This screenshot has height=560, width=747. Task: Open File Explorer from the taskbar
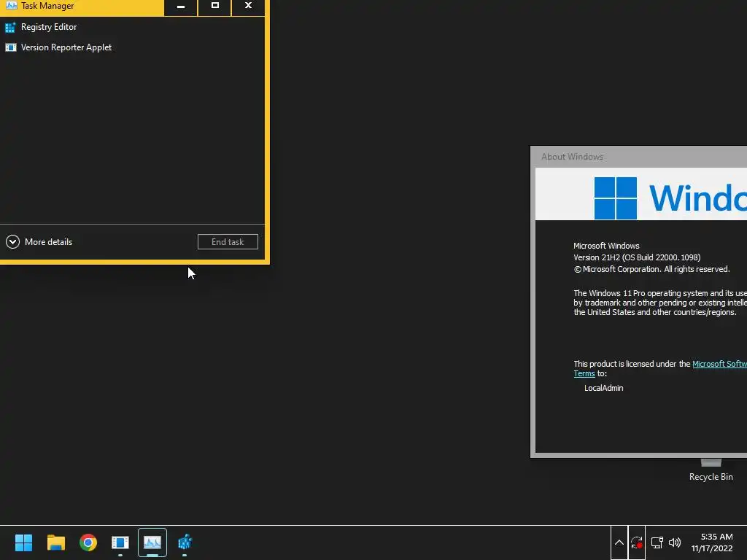tap(55, 542)
